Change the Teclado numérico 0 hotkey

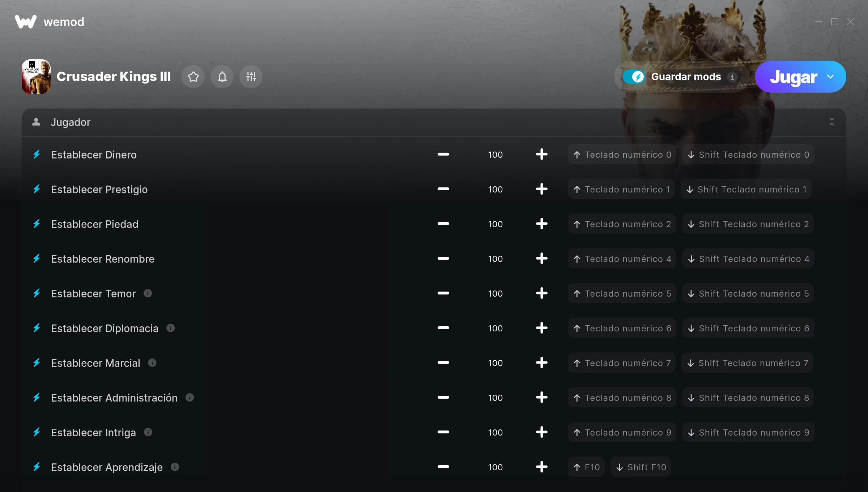pyautogui.click(x=622, y=154)
